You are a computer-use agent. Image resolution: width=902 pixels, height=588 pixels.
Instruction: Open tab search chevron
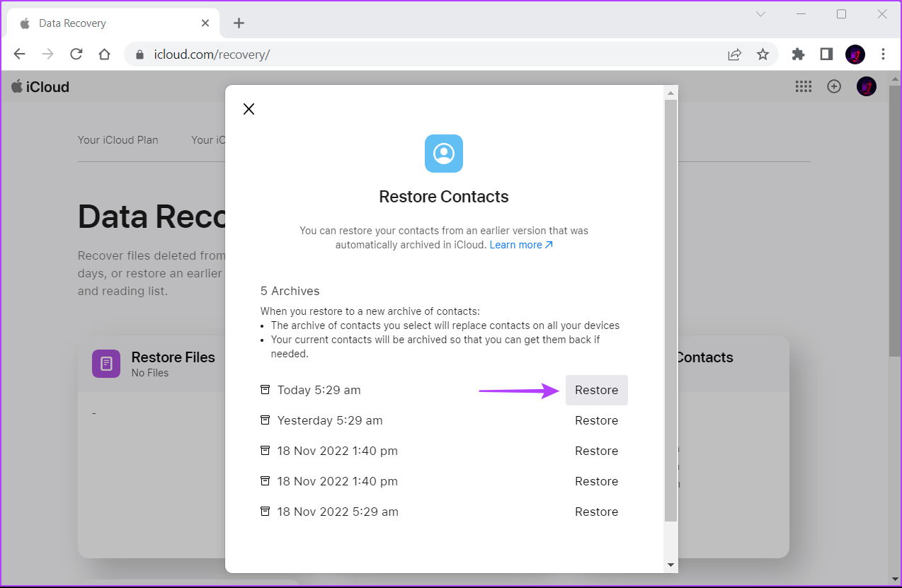point(760,14)
